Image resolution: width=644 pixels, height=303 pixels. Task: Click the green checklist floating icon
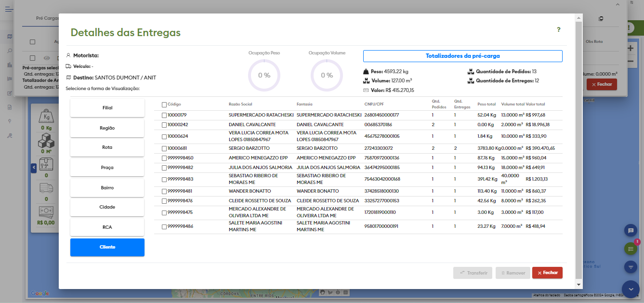tap(630, 249)
